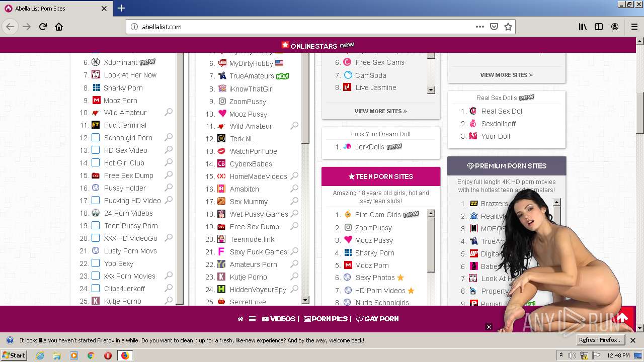Dismiss the Firefox refresh notification bar

coord(633,340)
